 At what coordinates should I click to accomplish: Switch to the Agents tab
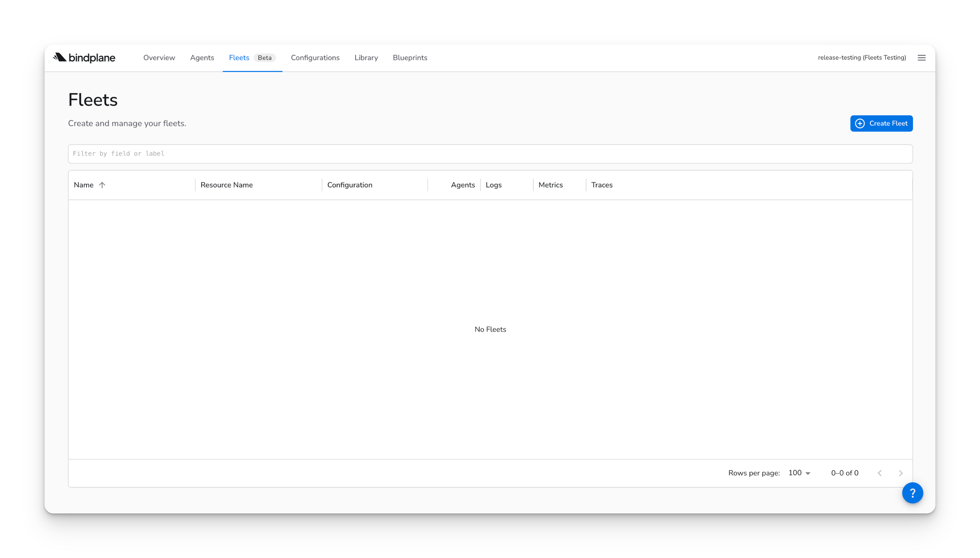(202, 58)
